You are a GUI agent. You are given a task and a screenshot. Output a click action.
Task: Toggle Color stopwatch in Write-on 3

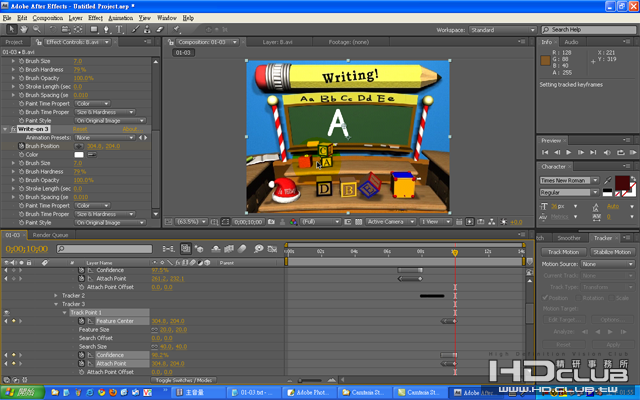[21, 154]
